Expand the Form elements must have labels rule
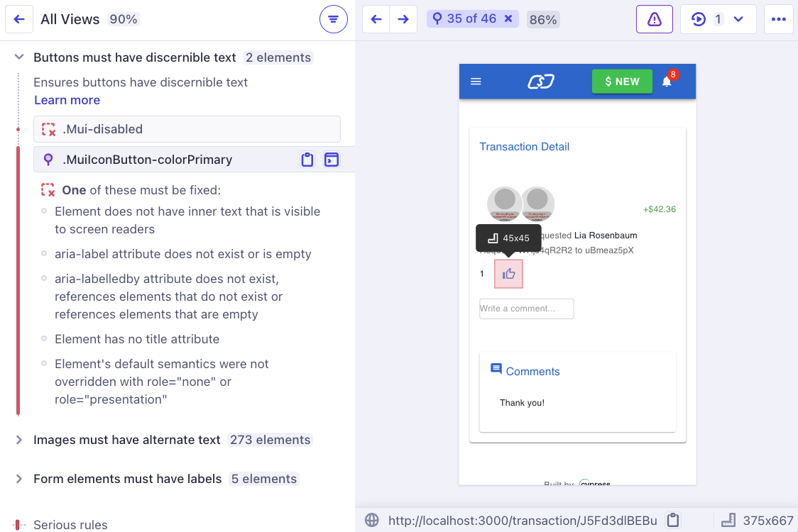This screenshot has height=532, width=798. coord(18,479)
